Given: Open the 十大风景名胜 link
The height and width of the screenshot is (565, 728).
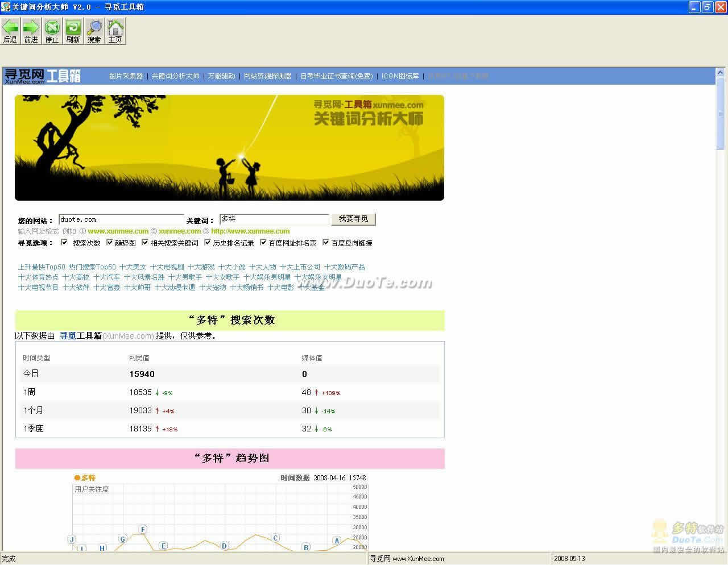Looking at the screenshot, I should click(x=144, y=277).
